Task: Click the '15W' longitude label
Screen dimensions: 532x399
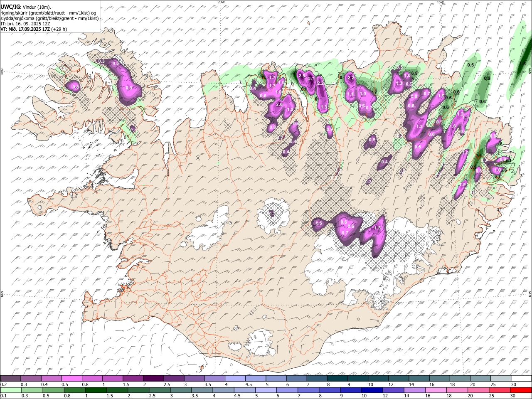Action: point(440,2)
